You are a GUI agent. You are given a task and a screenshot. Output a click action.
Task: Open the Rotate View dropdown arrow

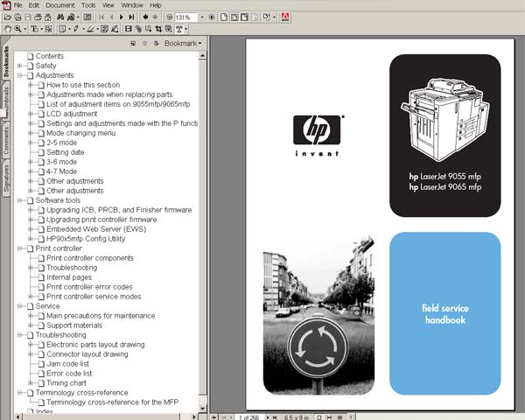274,17
